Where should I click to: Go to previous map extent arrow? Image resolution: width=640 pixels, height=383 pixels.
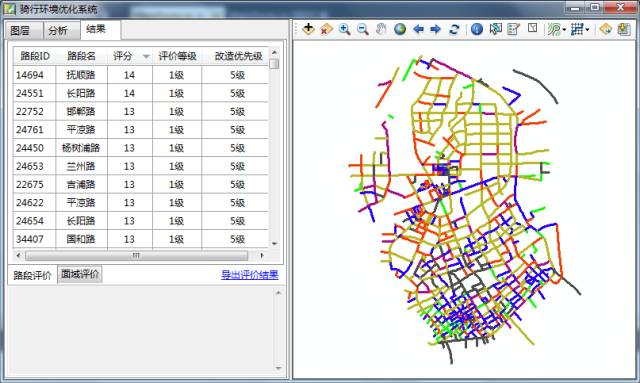tap(418, 29)
